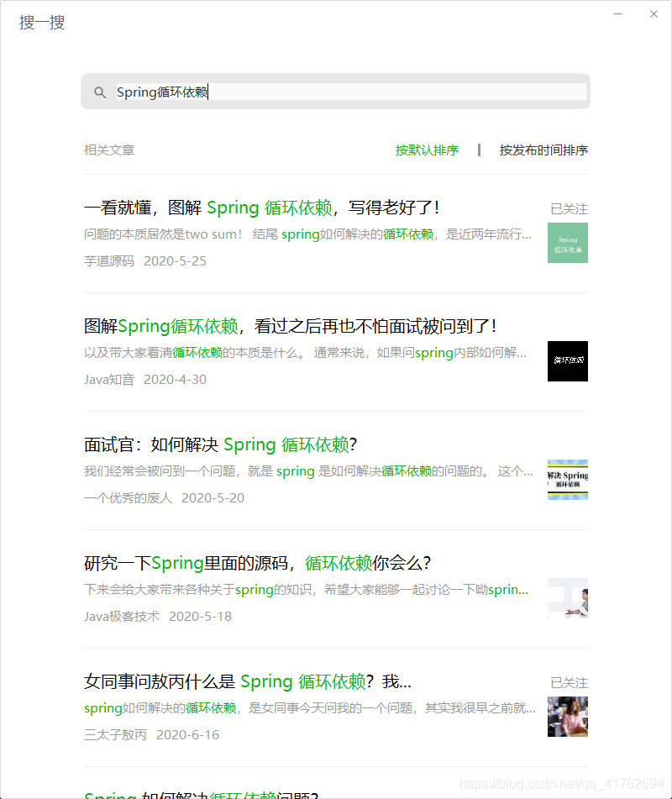
Task: Click the magnifier search icon
Action: 101,91
